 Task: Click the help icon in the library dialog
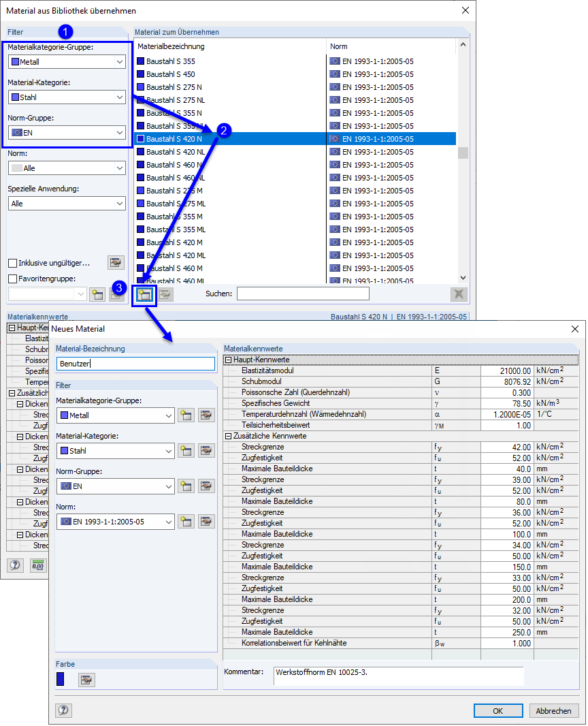pos(15,565)
